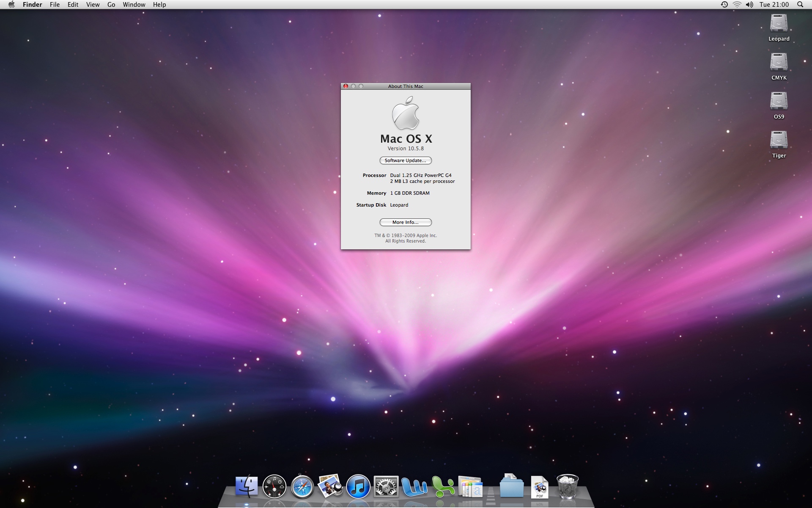
Task: Close the About This Mac window
Action: 346,86
